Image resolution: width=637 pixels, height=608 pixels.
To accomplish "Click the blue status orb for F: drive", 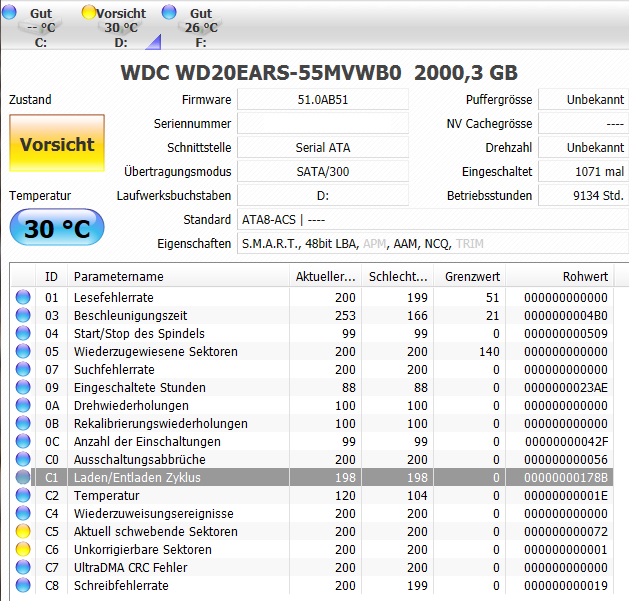I will tap(169, 12).
